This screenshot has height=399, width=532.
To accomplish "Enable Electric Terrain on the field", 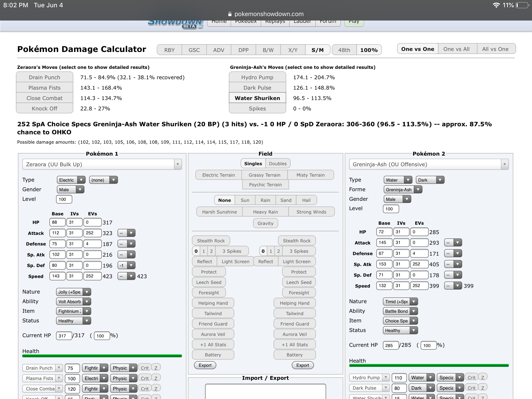I will [218, 175].
